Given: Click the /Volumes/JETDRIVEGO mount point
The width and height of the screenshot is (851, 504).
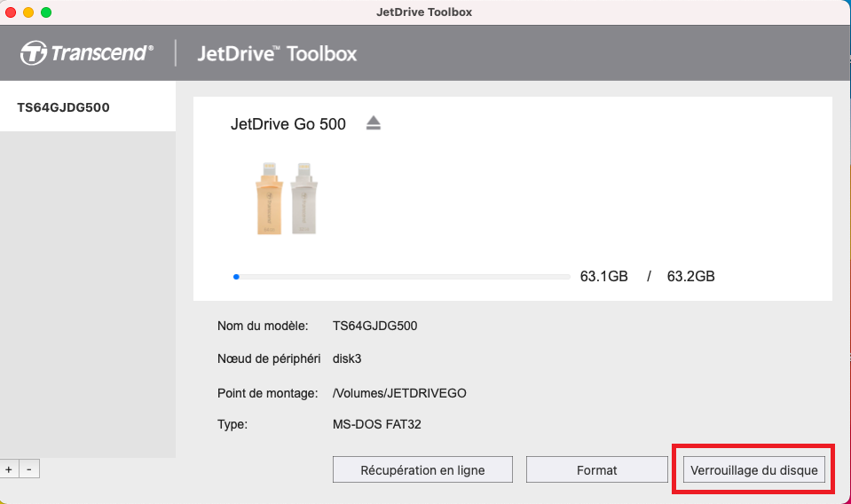Looking at the screenshot, I should [399, 393].
